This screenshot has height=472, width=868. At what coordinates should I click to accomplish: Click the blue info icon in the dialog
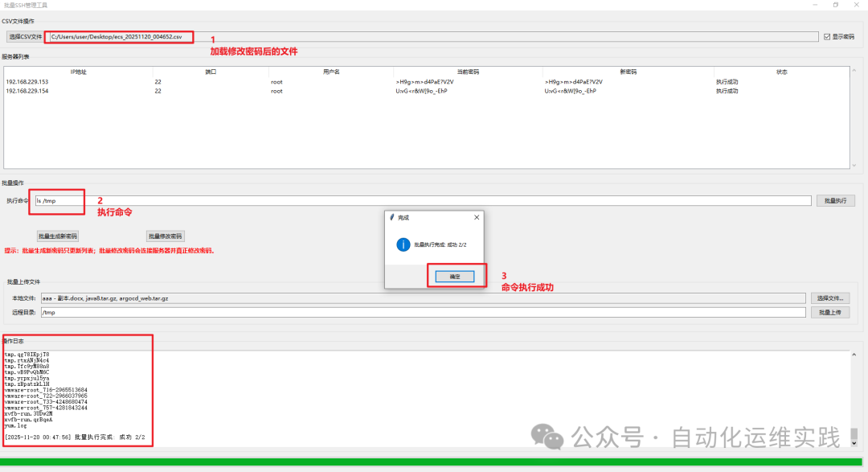[x=403, y=244]
